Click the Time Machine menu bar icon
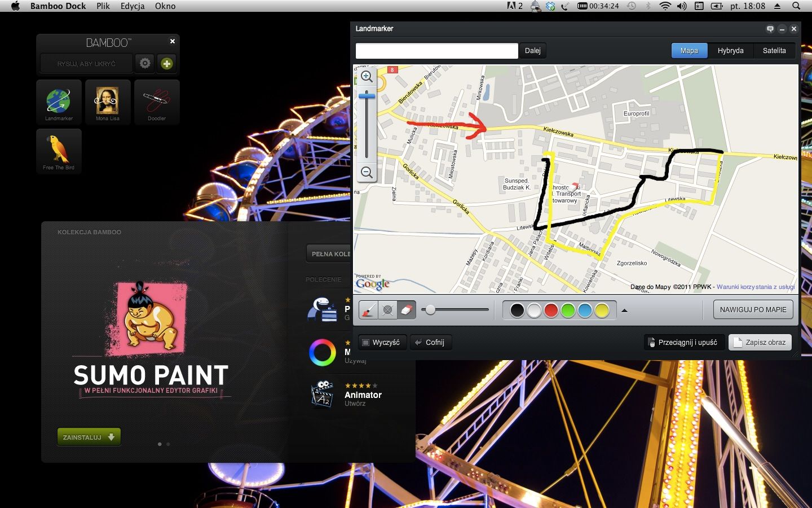812x508 pixels. (632, 6)
